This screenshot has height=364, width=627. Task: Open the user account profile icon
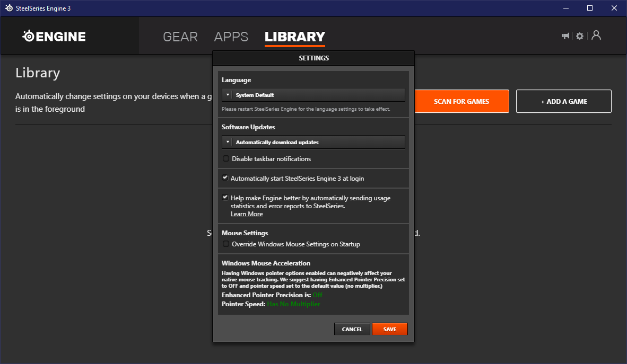tap(596, 35)
